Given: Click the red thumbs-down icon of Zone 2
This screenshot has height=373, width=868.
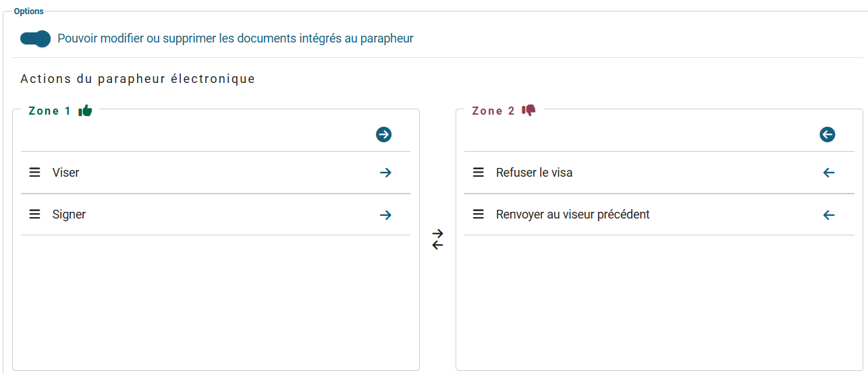Looking at the screenshot, I should (x=528, y=110).
